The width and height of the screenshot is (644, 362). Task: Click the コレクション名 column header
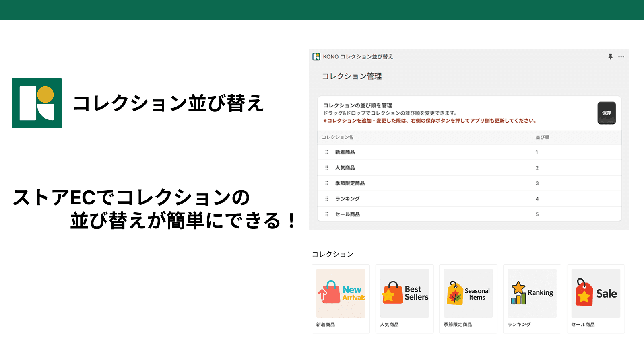337,137
